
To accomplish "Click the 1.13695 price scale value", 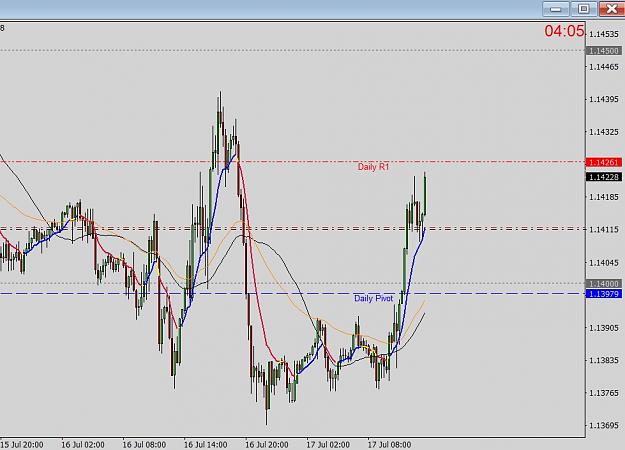I will click(604, 426).
